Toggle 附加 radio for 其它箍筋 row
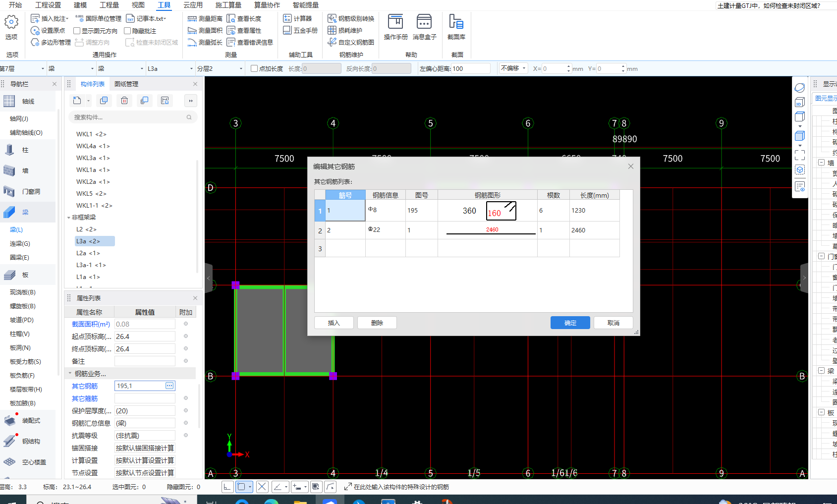 pyautogui.click(x=186, y=398)
